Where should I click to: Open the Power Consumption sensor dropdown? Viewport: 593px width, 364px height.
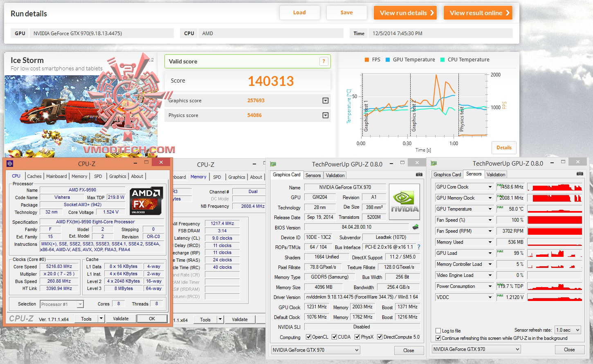pos(490,286)
